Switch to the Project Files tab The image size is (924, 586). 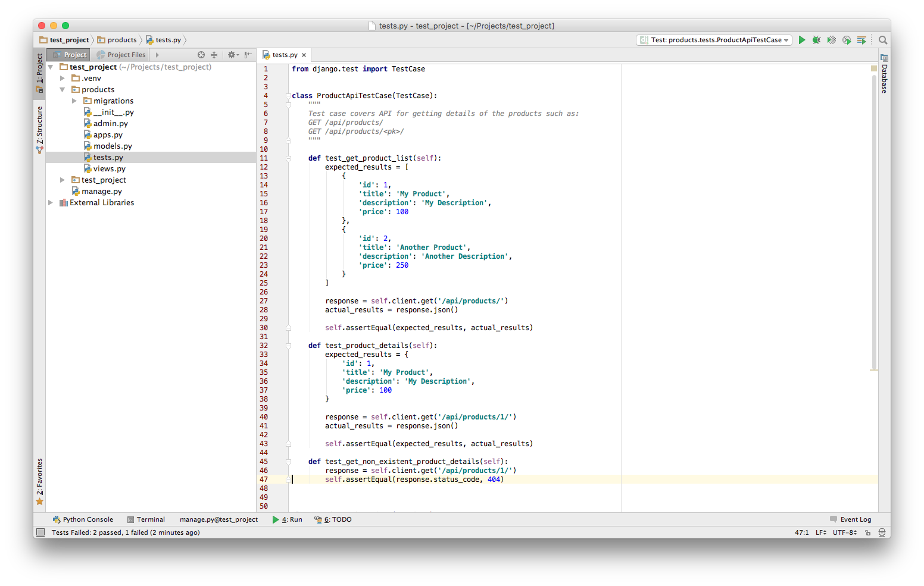(121, 55)
